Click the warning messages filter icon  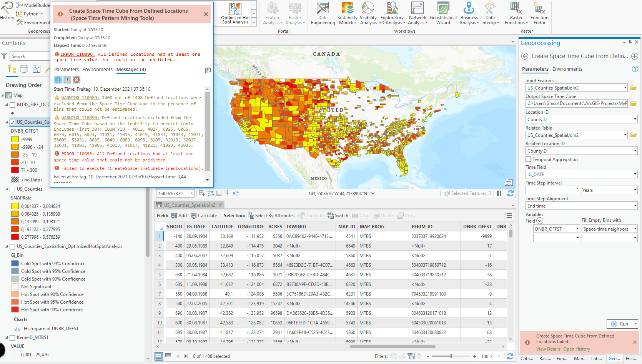pos(67,80)
